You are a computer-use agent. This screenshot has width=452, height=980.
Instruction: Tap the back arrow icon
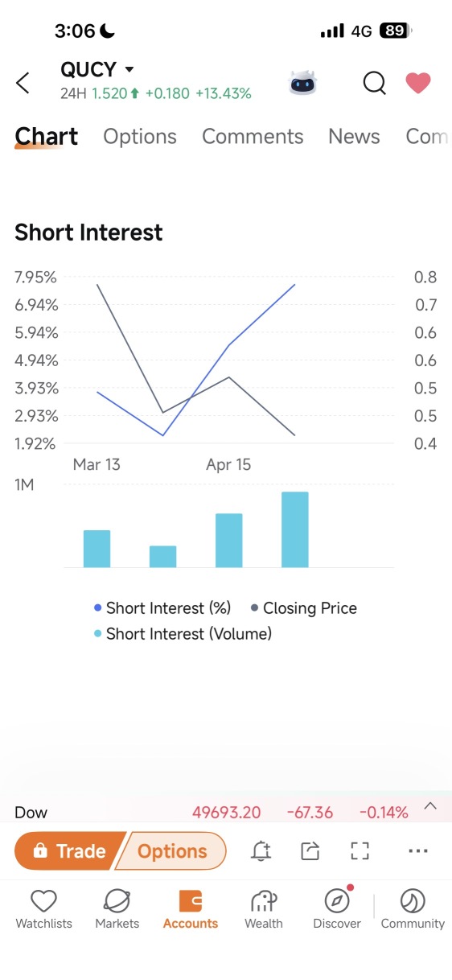click(x=23, y=82)
